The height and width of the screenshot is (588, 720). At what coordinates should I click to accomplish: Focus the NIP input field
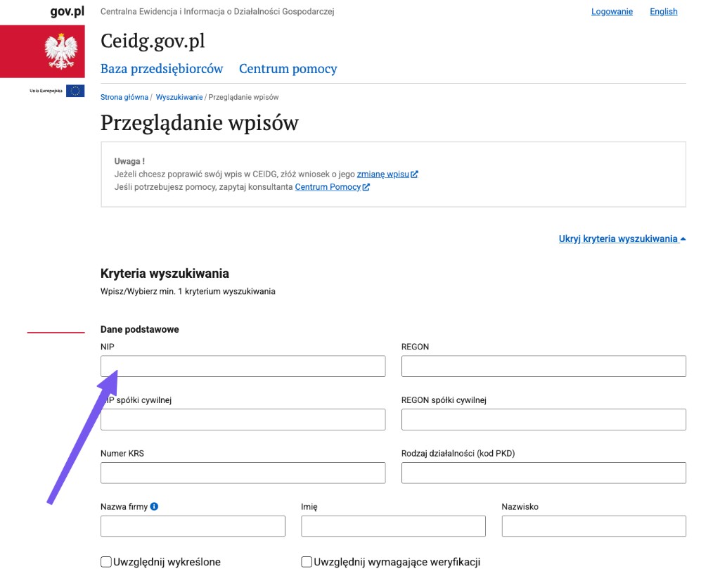pos(243,366)
